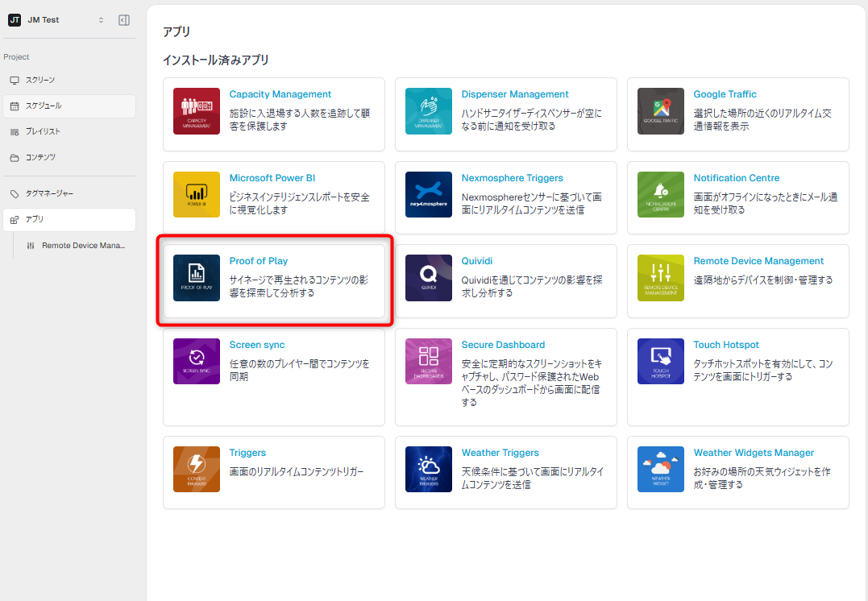
Task: Open the Remote Device Management title link
Action: point(758,261)
